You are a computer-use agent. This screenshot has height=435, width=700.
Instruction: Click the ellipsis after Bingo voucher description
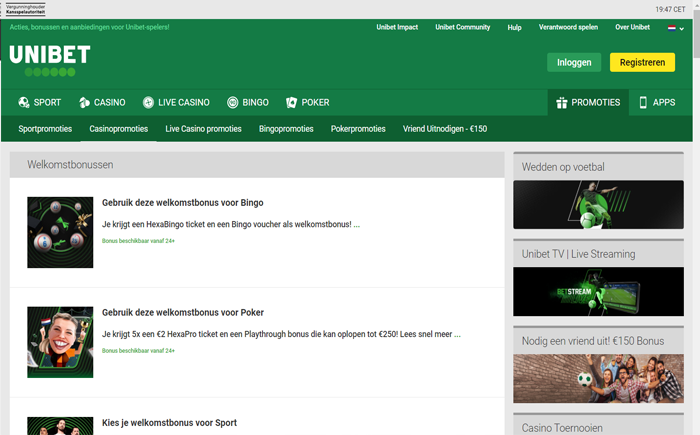tap(357, 225)
